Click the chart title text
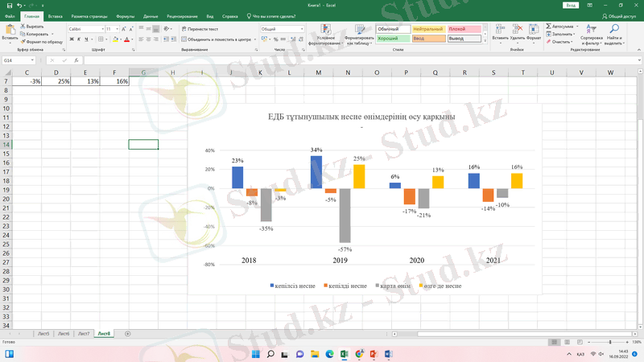This screenshot has width=644, height=362. pos(361,117)
